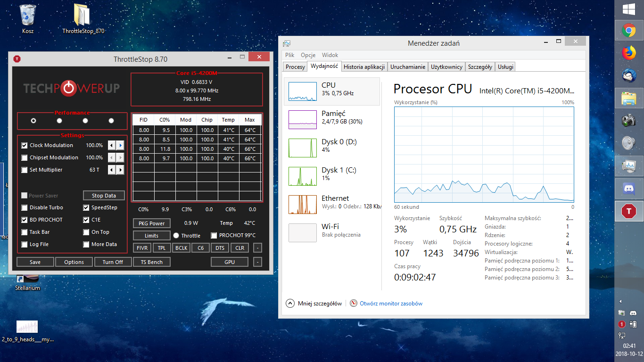Viewport: 644px width, 362px height.
Task: Open the Plik menu in Task Manager
Action: tap(289, 55)
